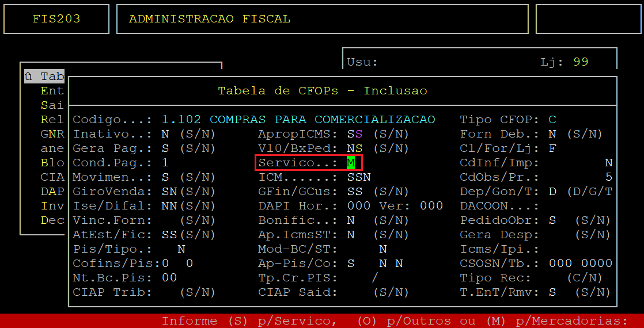Select the Dep/Gon/T option value D

pyautogui.click(x=552, y=192)
